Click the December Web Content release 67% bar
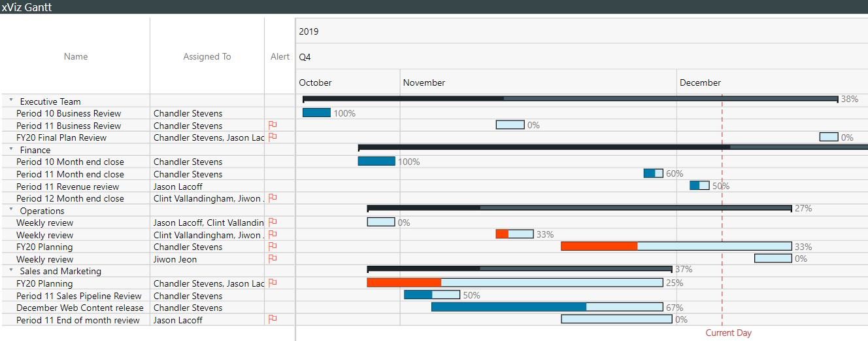Screen dimensions: 868x341 click(547, 307)
